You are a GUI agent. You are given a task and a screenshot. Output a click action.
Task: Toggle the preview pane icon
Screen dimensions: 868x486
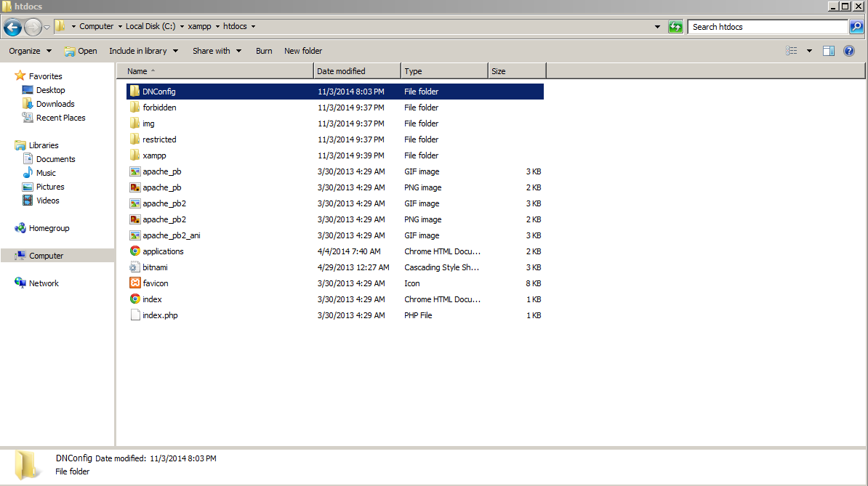point(829,51)
